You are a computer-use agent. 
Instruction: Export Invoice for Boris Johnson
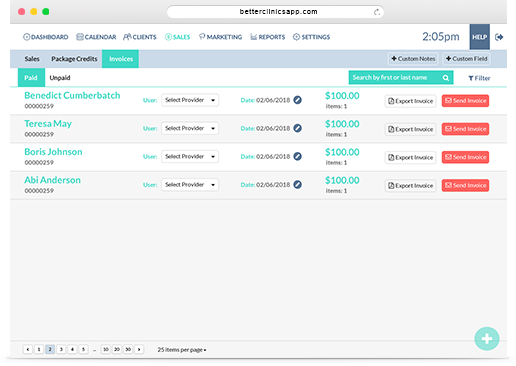coord(411,157)
